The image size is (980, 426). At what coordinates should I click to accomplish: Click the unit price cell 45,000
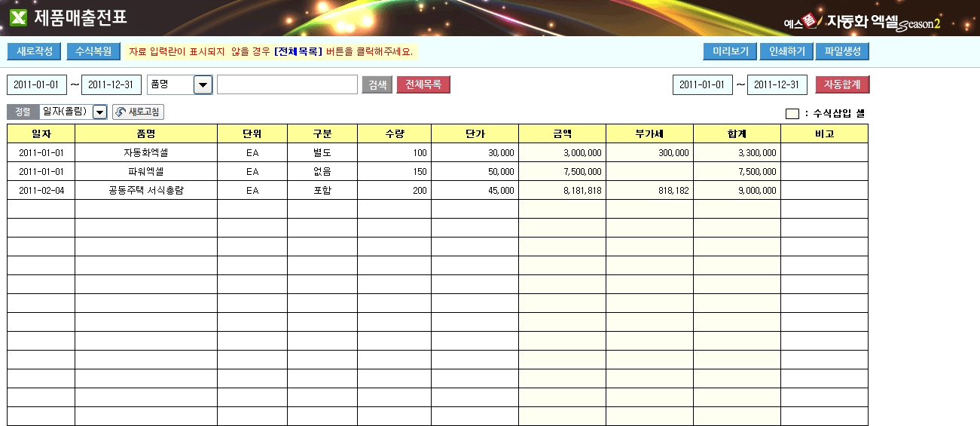click(475, 190)
